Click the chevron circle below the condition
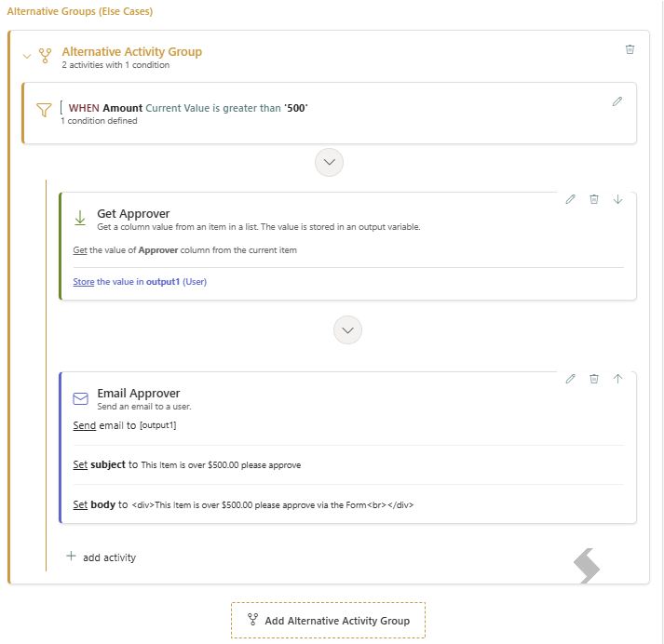664x644 pixels. 329,163
